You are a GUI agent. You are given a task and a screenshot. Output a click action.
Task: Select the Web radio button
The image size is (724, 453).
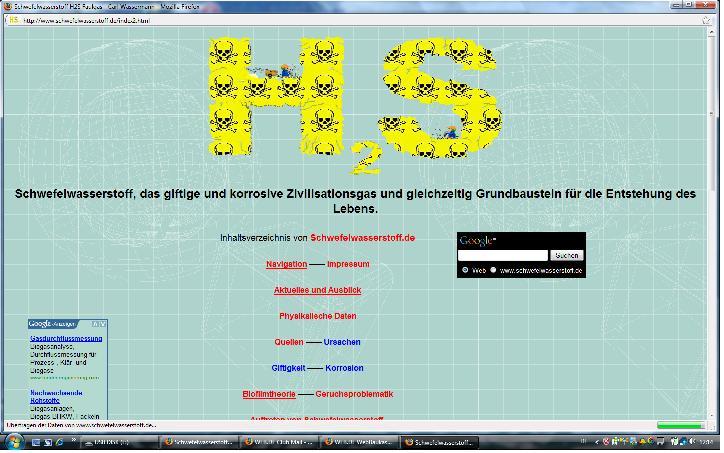click(466, 270)
